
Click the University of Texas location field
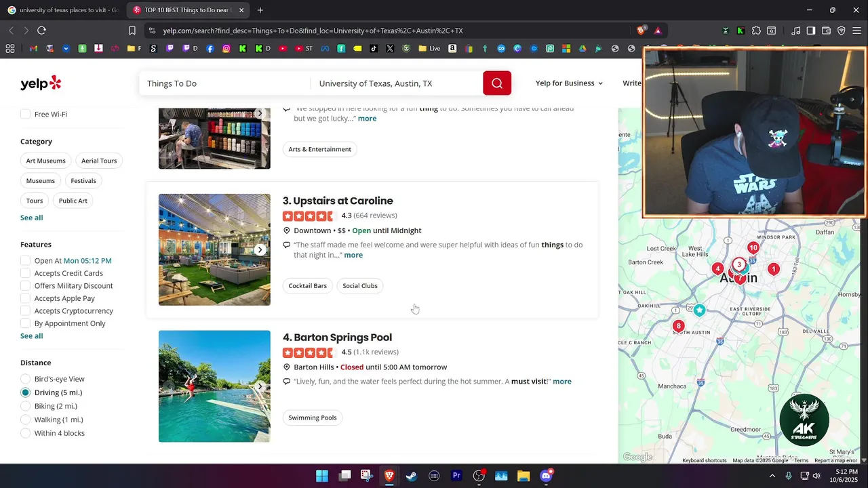click(397, 83)
